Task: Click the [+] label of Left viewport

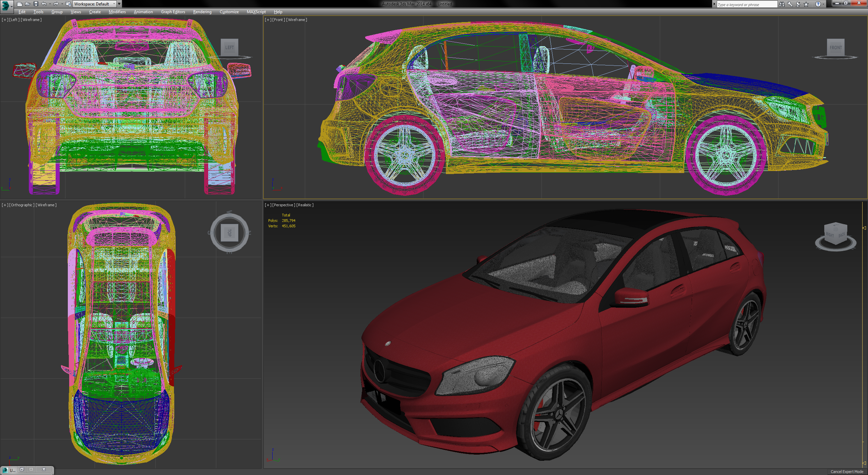Action: click(x=5, y=20)
